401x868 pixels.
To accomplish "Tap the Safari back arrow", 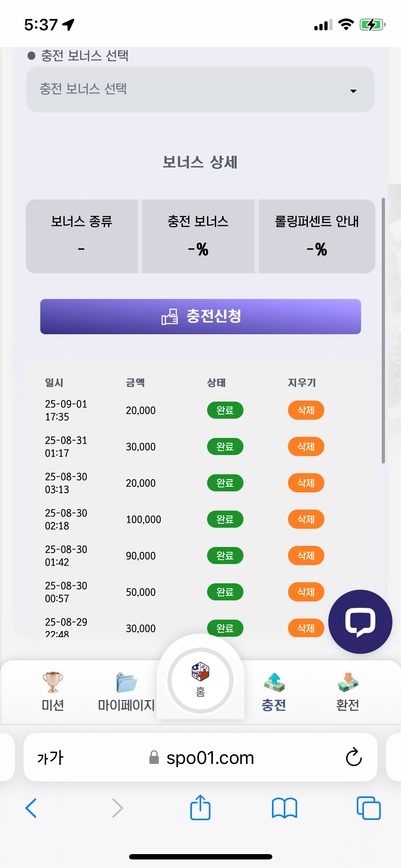I will pyautogui.click(x=31, y=808).
